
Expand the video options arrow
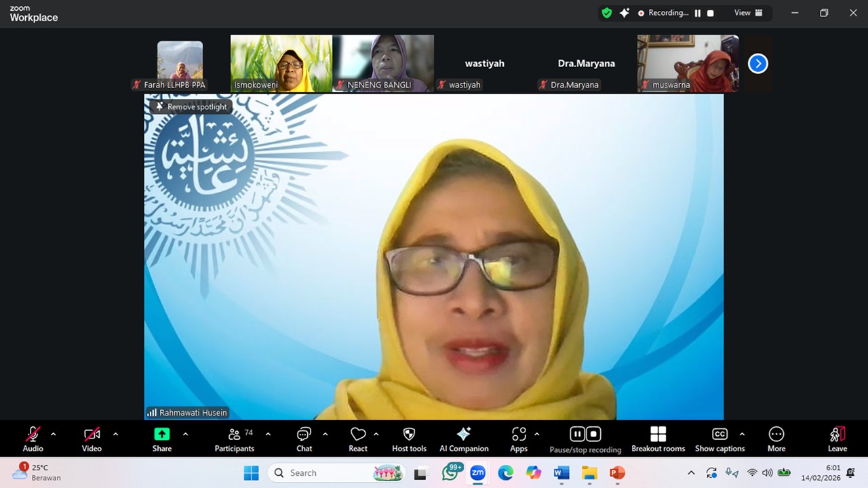pos(115,434)
